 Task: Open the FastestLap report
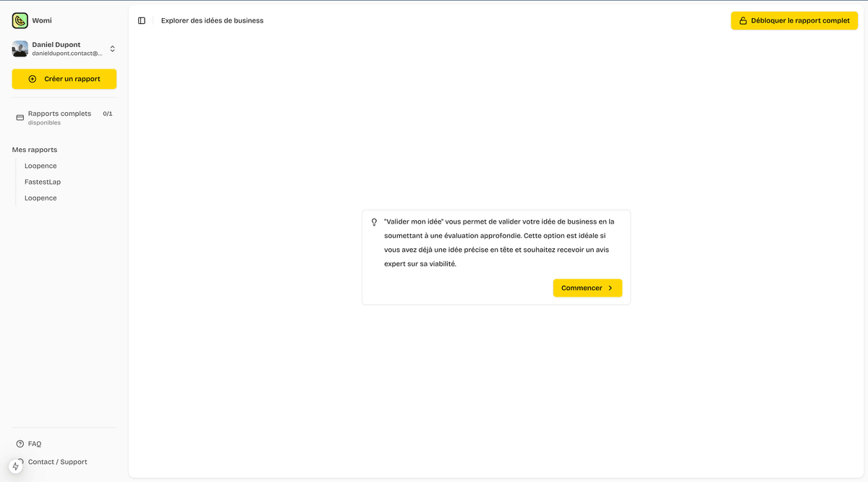(42, 182)
